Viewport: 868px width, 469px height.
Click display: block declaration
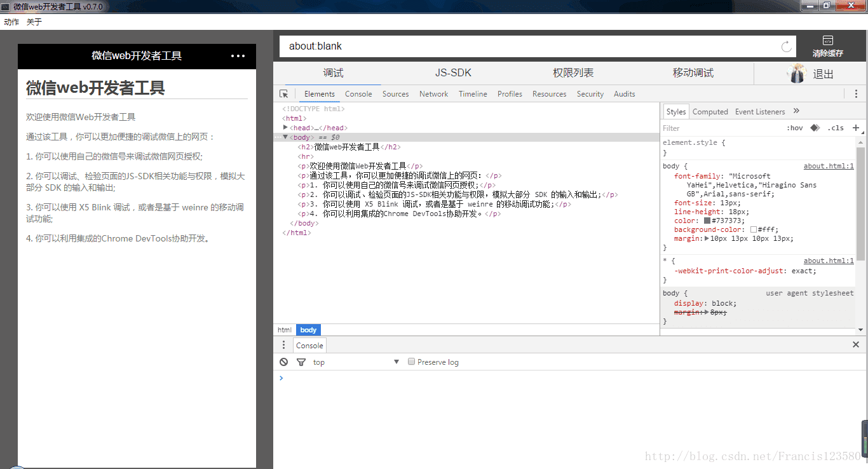coord(705,303)
